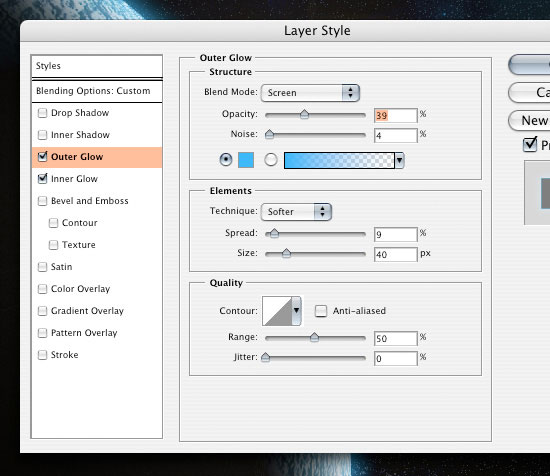Click the Size value input field
The height and width of the screenshot is (476, 550).
click(396, 254)
